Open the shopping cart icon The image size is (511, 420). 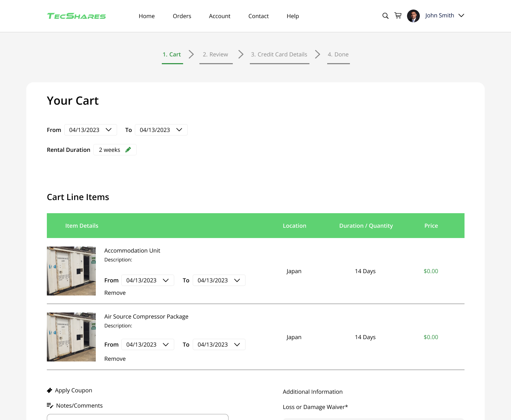[398, 16]
